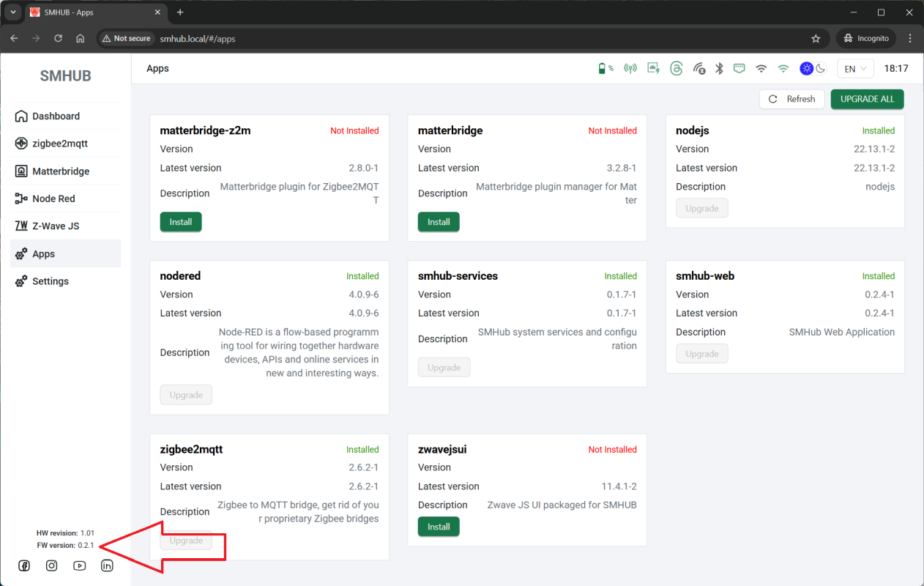Click the Ethernet port status icon
The image size is (924, 586).
(739, 68)
